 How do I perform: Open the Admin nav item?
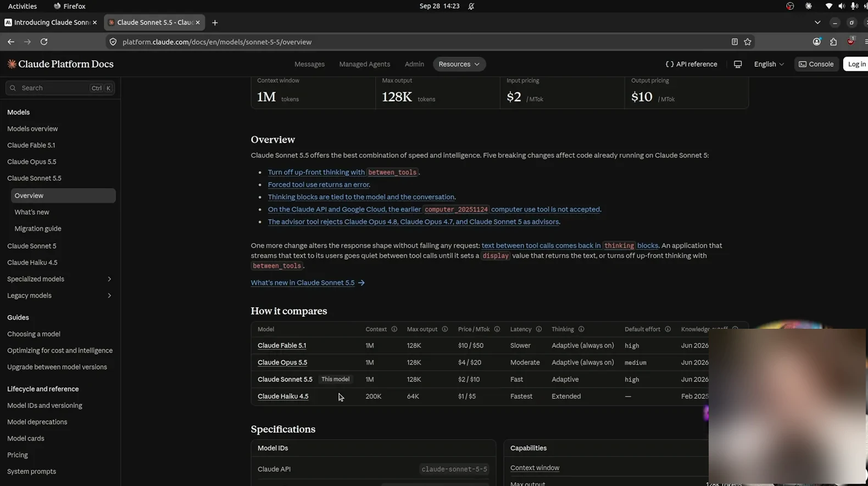pos(414,64)
